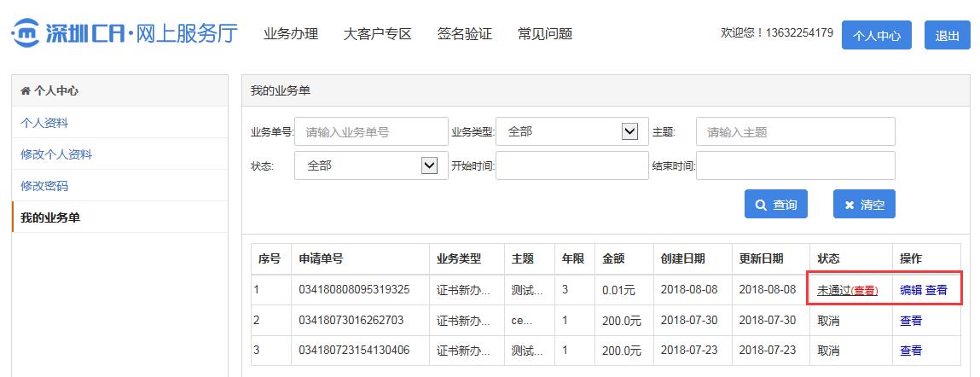Screen dimensions: 980x377
Task: Click creation date 2018-07-23 cell
Action: point(689,350)
